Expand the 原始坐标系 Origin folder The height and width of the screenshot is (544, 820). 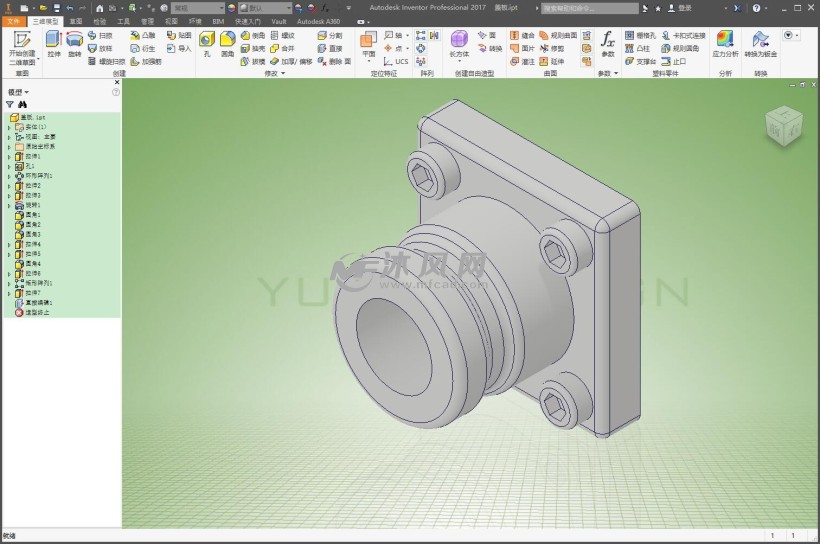(9, 146)
